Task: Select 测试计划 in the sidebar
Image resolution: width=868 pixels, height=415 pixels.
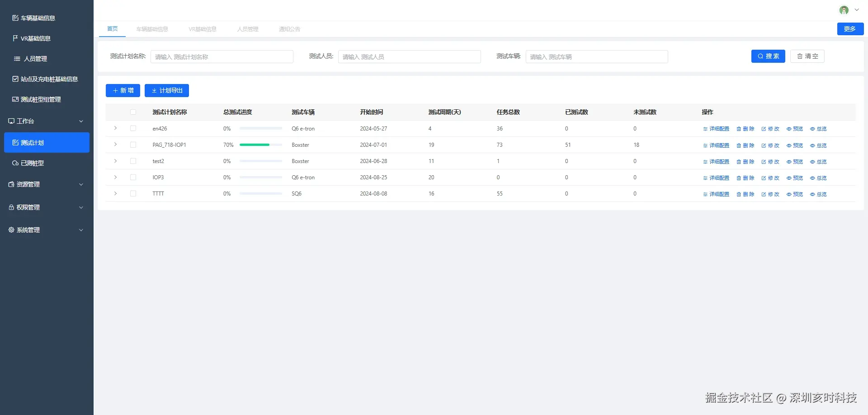Action: pyautogui.click(x=47, y=143)
